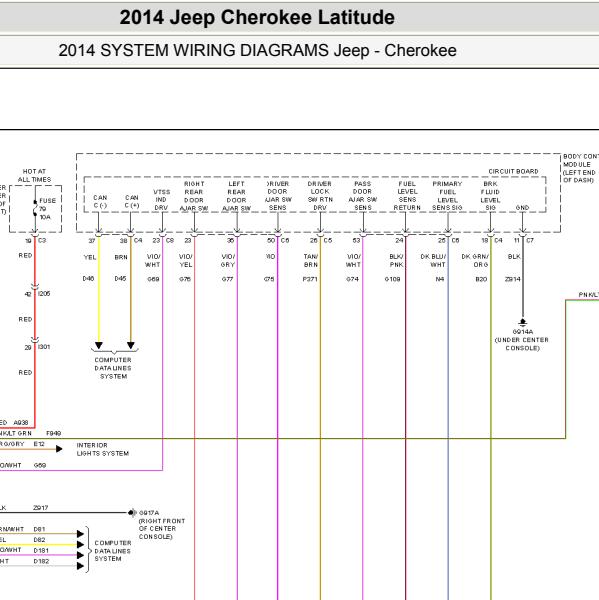This screenshot has width=599, height=600.
Task: Select connector label 'I301'
Action: [44, 347]
